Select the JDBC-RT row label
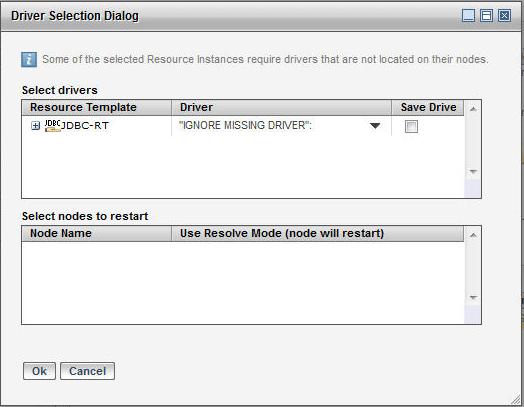Viewport: 524px width, 407px height. tap(85, 126)
